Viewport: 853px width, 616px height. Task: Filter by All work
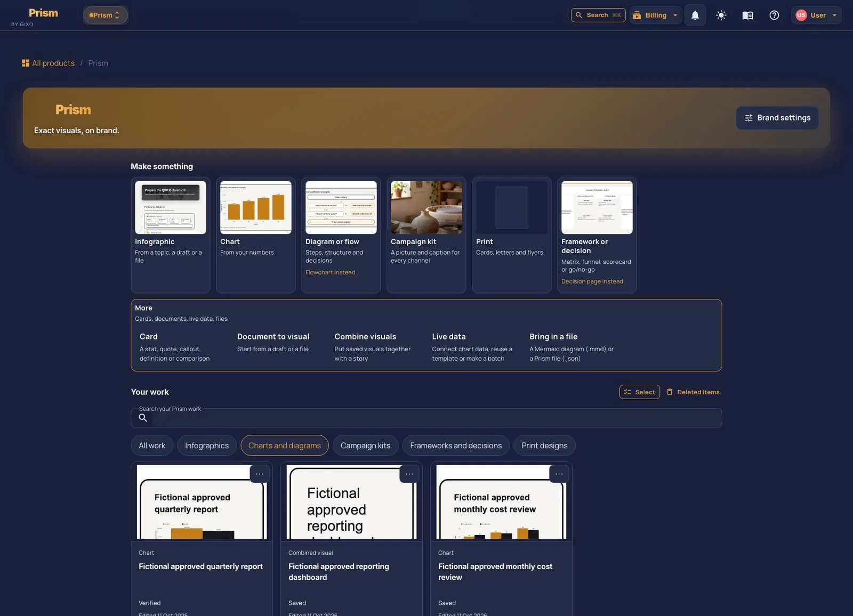point(152,445)
